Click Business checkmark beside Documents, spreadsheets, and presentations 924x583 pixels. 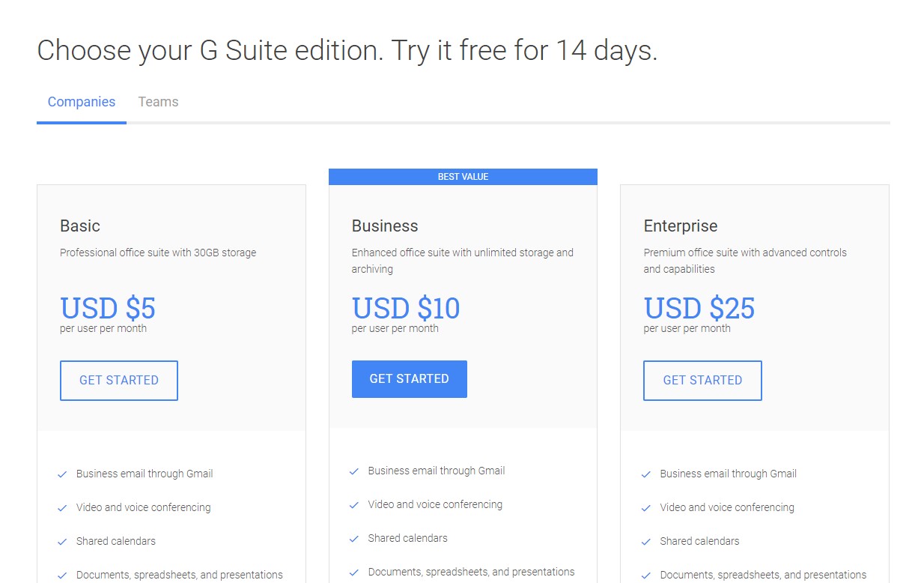pyautogui.click(x=354, y=573)
